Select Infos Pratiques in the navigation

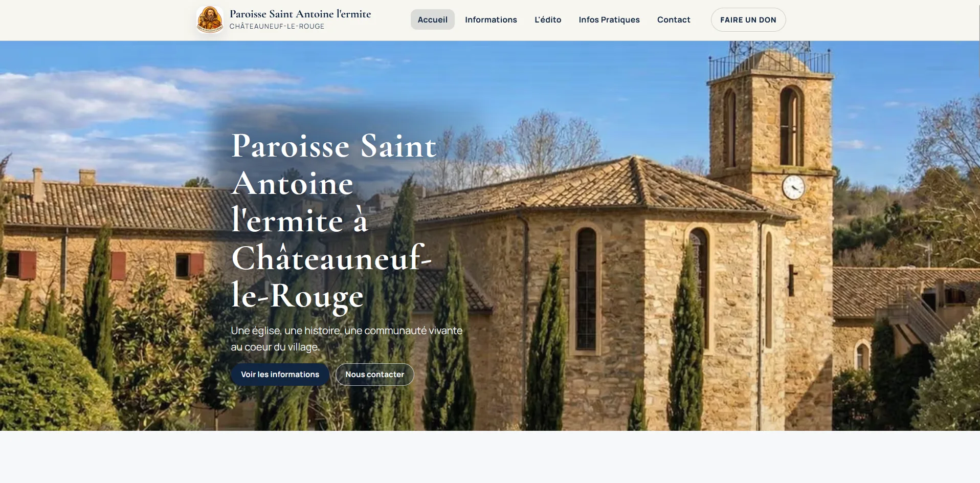[609, 19]
